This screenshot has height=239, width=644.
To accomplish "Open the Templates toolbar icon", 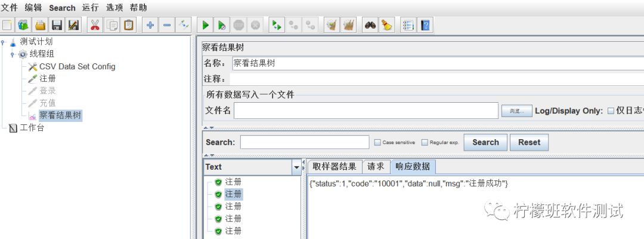I will pyautogui.click(x=23, y=26).
